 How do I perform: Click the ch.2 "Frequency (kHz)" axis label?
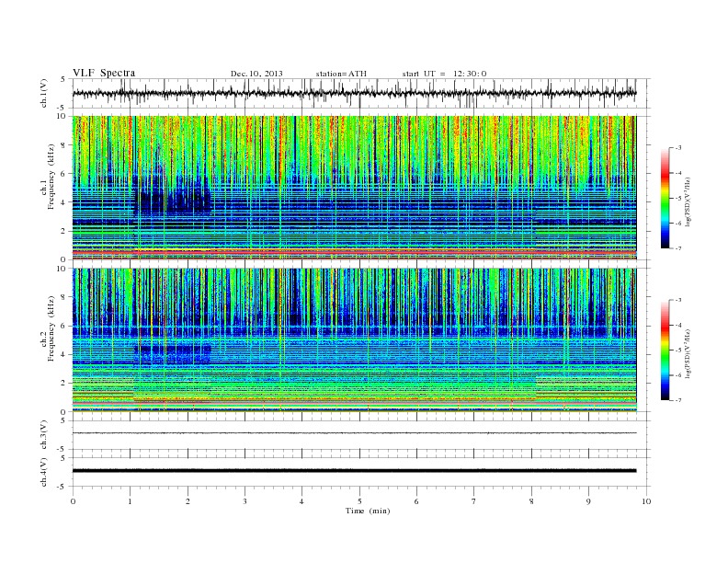point(51,327)
